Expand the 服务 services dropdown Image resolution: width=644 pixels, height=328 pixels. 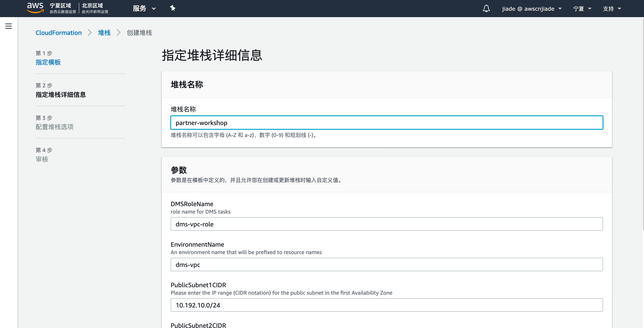coord(144,9)
